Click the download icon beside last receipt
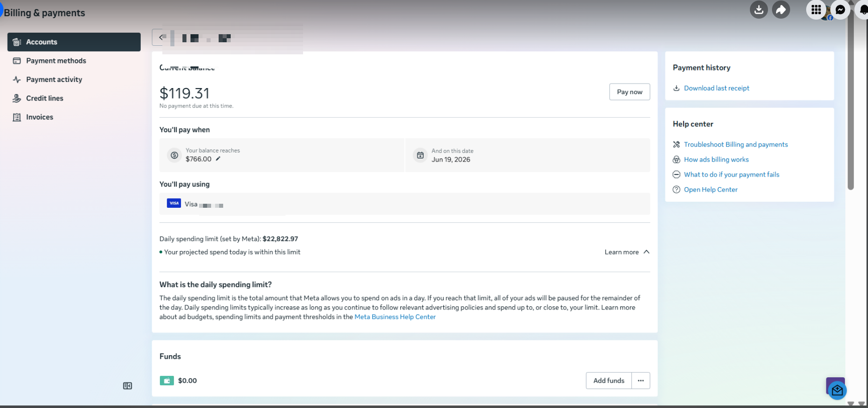Image resolution: width=868 pixels, height=408 pixels. 677,88
